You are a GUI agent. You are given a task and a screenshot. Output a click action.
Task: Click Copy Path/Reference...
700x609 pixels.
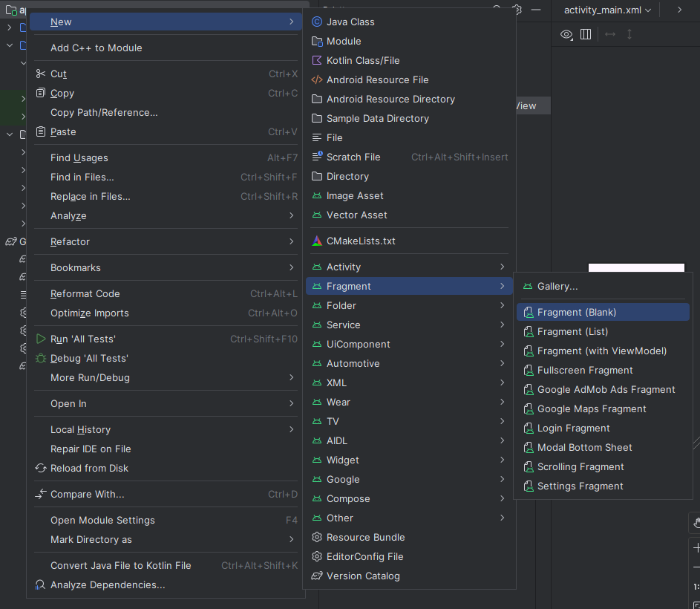(x=166, y=113)
